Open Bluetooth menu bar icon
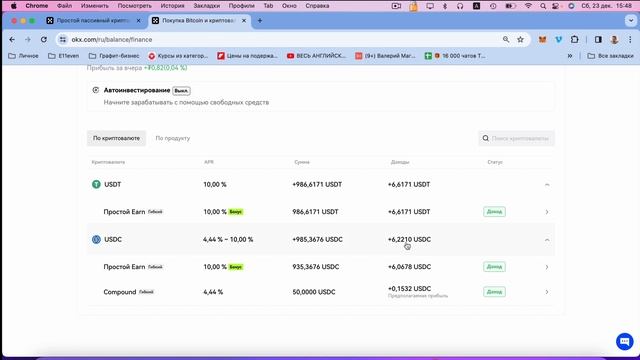640x360 pixels. (445, 6)
